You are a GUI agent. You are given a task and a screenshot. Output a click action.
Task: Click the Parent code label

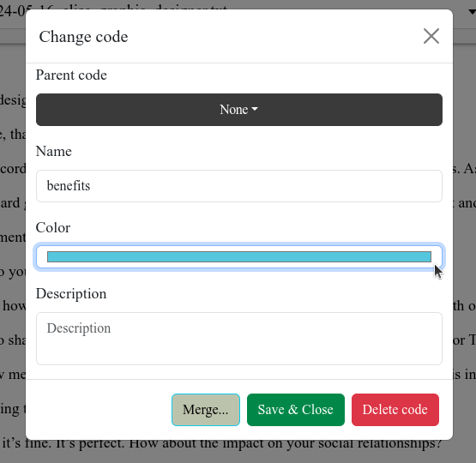pyautogui.click(x=71, y=75)
